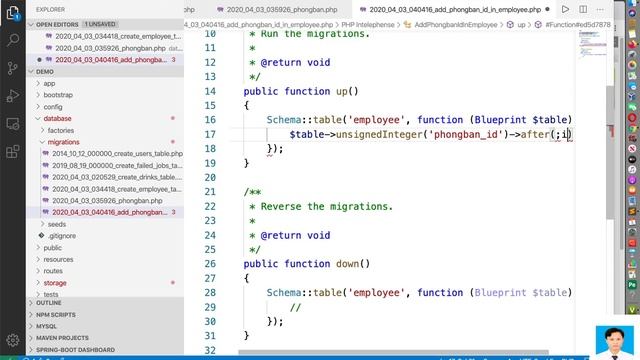Switch to 2020_04_03_035926_phongban.php tab
This screenshot has height=360, width=640.
282,9
